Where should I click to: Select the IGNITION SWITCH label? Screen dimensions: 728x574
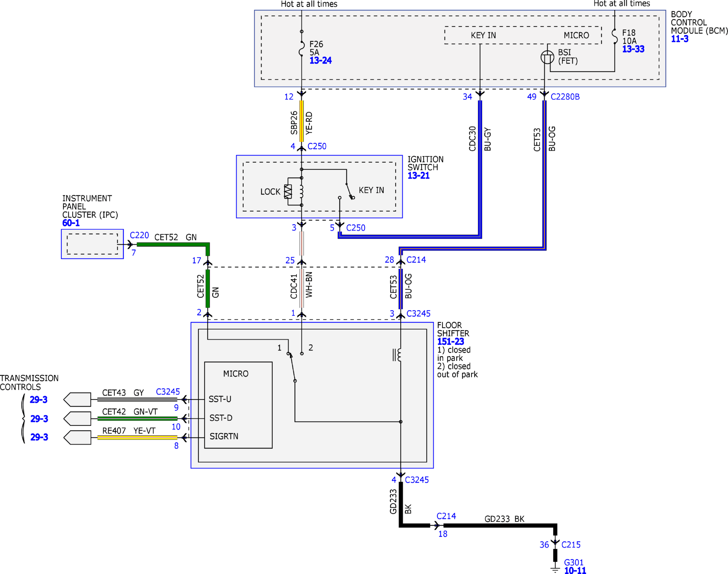pyautogui.click(x=426, y=163)
